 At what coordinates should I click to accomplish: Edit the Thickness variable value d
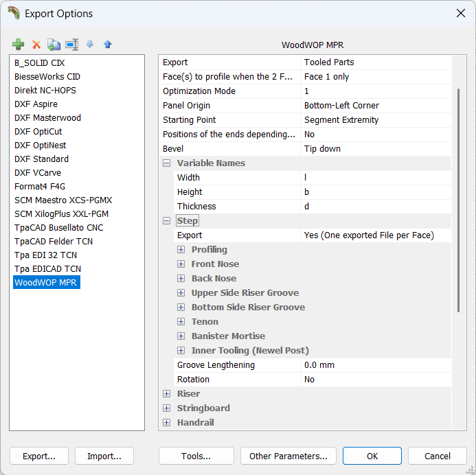tap(376, 206)
